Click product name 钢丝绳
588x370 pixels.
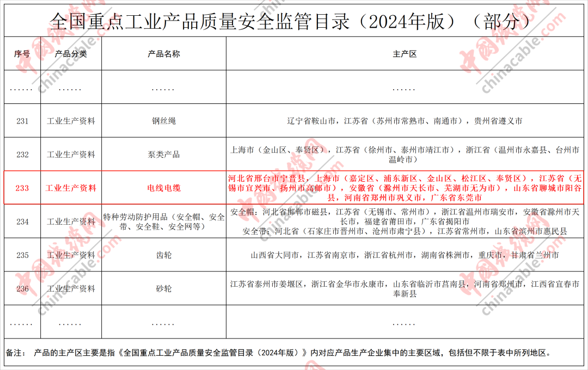164,121
